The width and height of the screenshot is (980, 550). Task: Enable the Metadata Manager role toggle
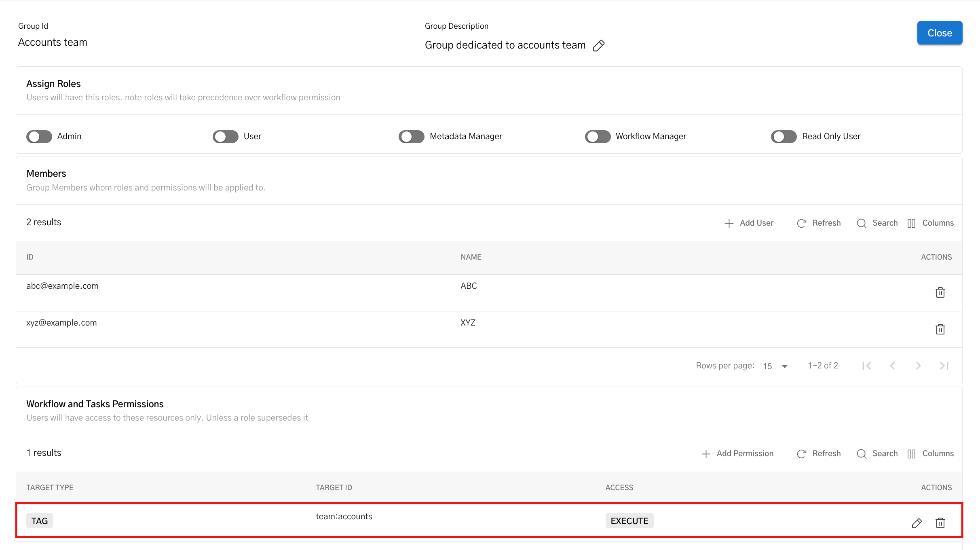coord(411,136)
